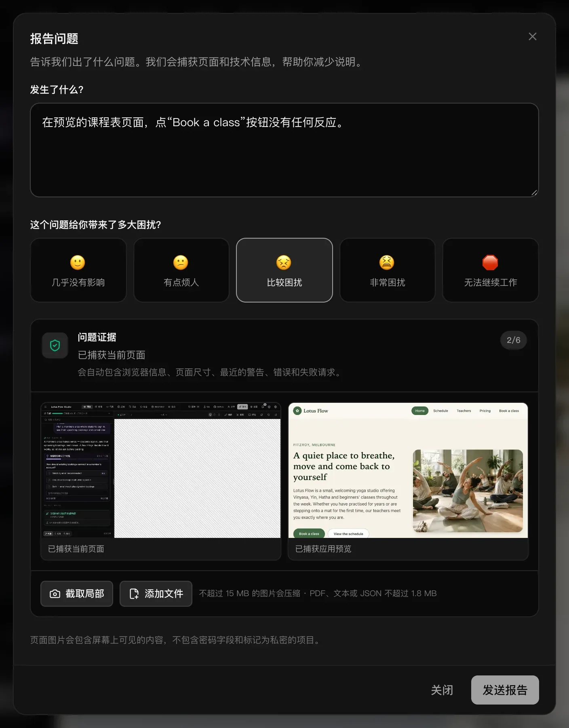Click the 这个问题给你带来了多大困扰? question label

coord(96,225)
